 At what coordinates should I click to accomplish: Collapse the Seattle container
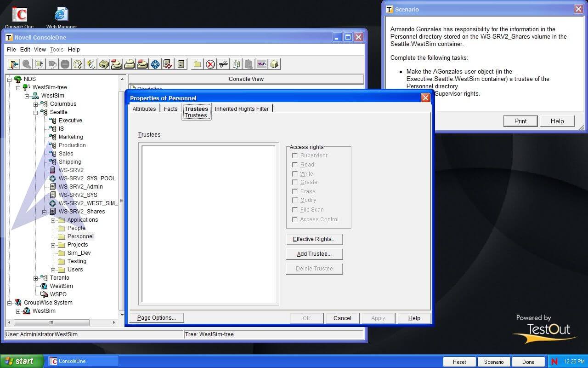point(35,112)
